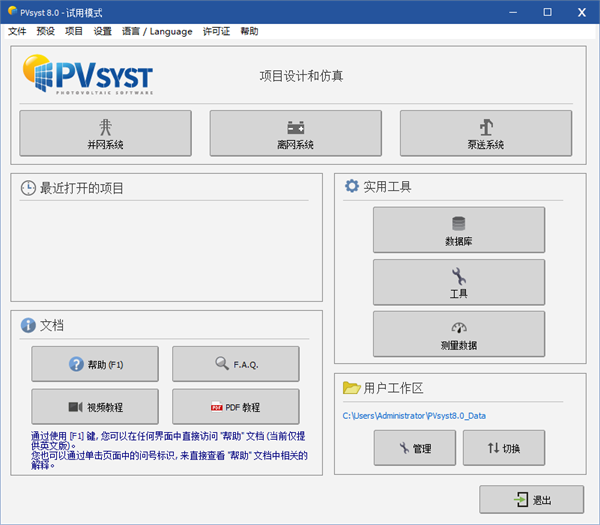Click the video camera icon for 视频教程

75,407
